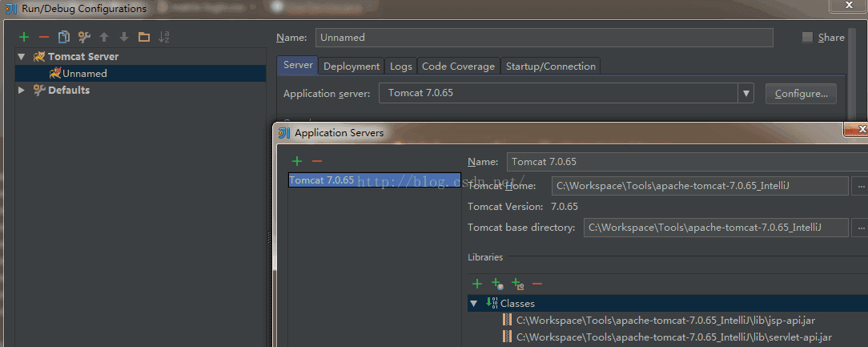Enable the Share checkbox
Image resolution: width=868 pixels, height=347 pixels.
tap(807, 38)
